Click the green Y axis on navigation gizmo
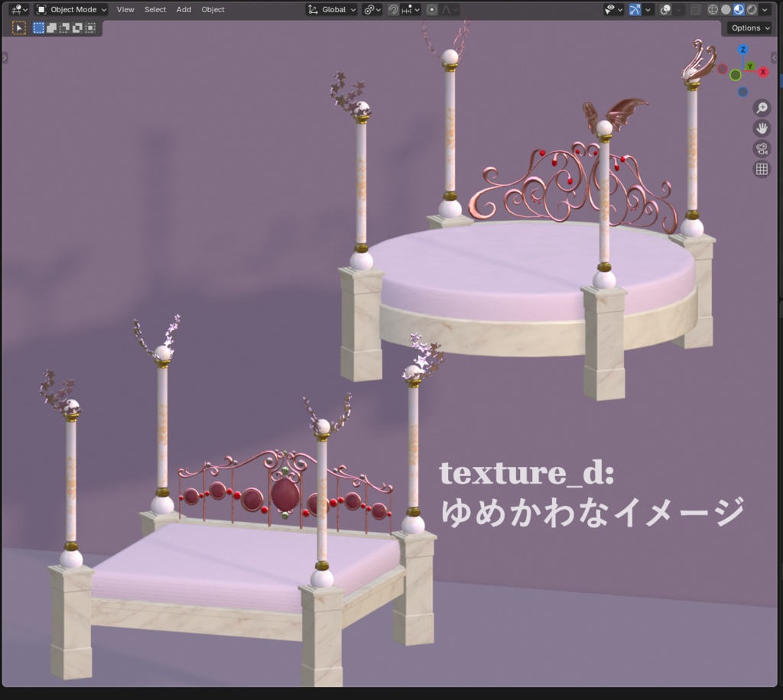The image size is (783, 700). (750, 66)
